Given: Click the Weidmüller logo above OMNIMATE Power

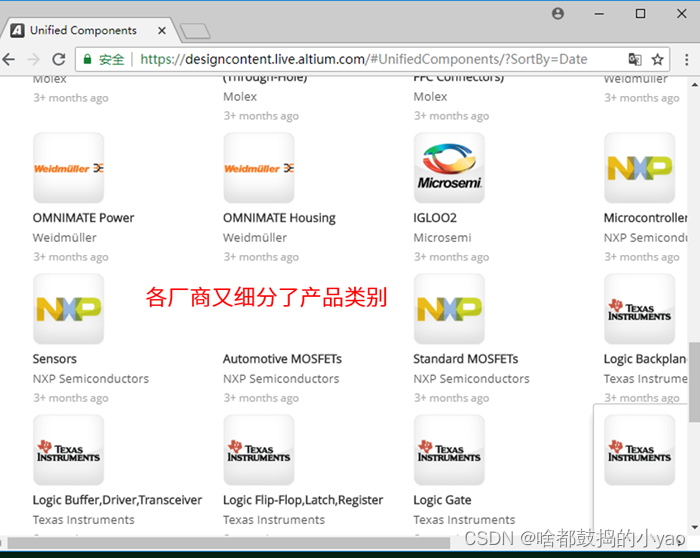Looking at the screenshot, I should click(x=68, y=168).
